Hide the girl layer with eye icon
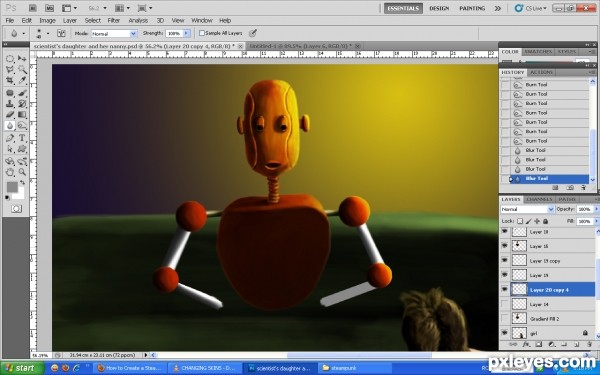The width and height of the screenshot is (600, 375). [505, 333]
